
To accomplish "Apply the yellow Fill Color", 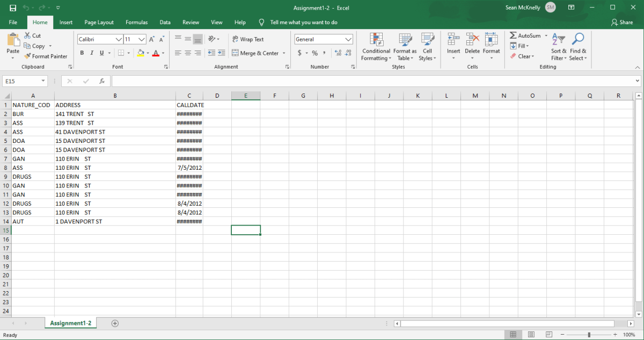I will pyautogui.click(x=140, y=53).
